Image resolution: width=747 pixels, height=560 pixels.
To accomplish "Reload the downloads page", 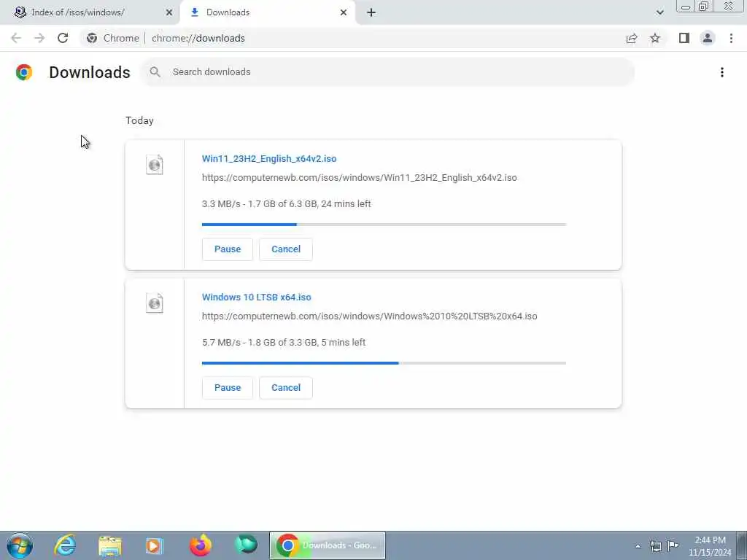I will (x=63, y=38).
